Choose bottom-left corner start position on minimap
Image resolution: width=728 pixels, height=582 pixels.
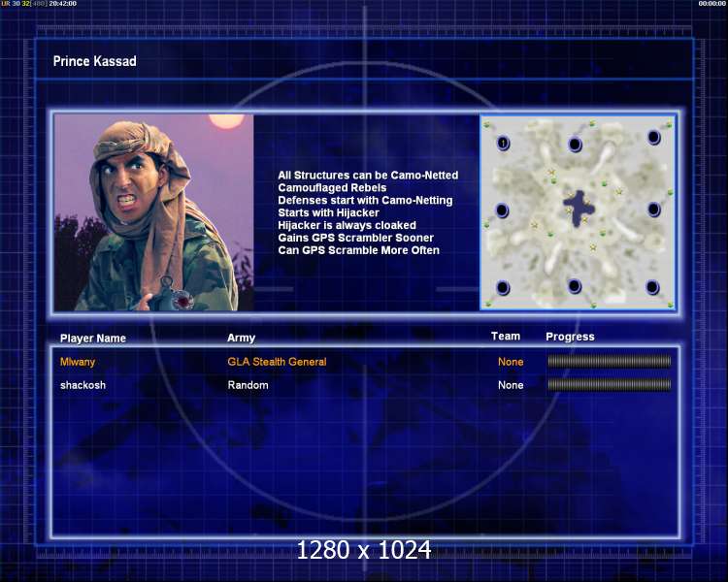point(503,288)
